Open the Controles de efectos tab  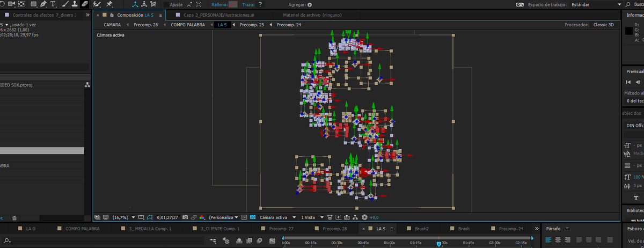[x=43, y=15]
